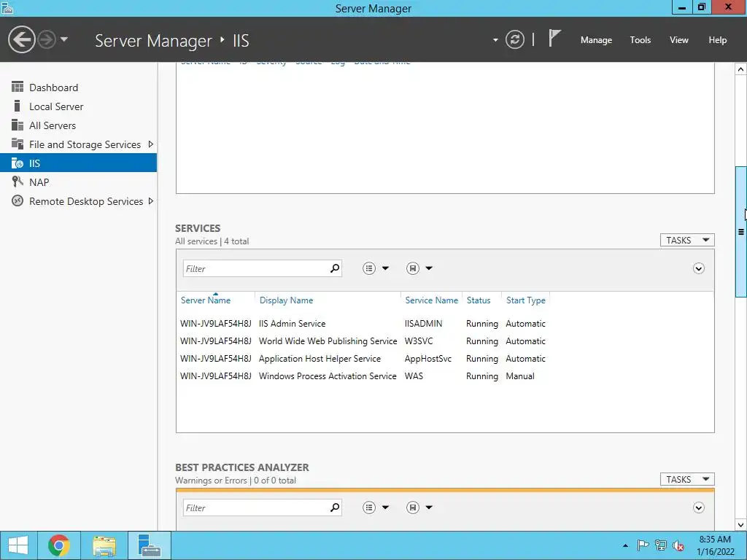Viewport: 747px width, 560px height.
Task: Open Best Practices saved queries dropdown arrow
Action: coord(429,507)
